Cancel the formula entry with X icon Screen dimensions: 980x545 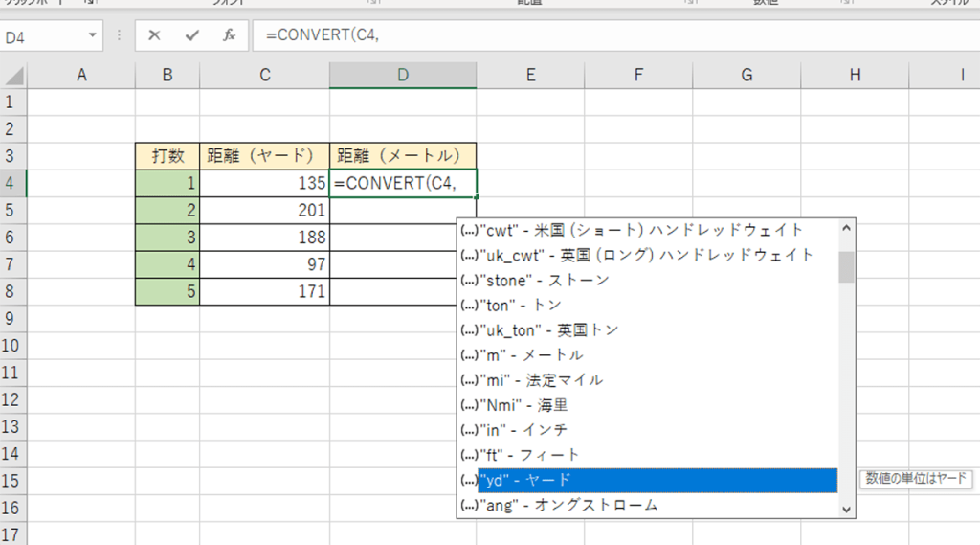(x=154, y=35)
